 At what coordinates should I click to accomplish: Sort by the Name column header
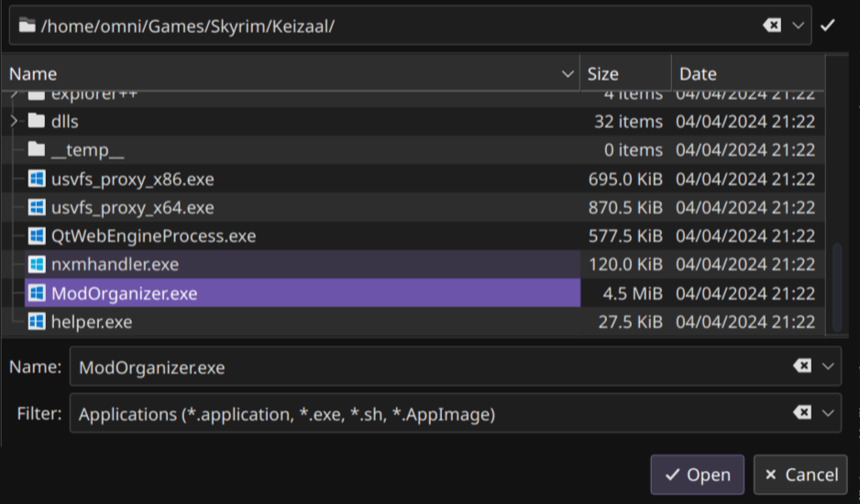click(x=291, y=73)
